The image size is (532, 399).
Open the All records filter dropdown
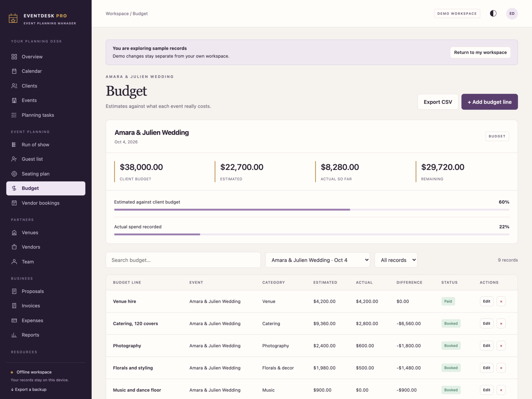(396, 260)
